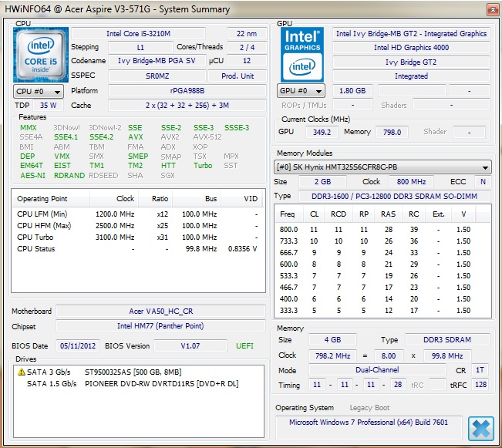Select the 333.3 frequency timing row

(382, 310)
